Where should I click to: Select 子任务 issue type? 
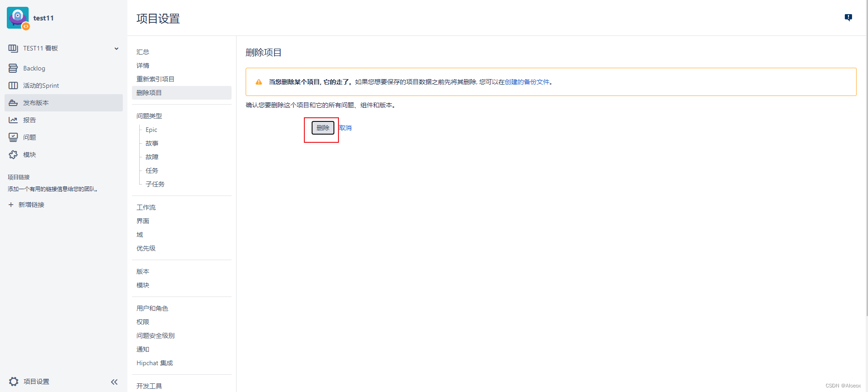click(x=155, y=184)
